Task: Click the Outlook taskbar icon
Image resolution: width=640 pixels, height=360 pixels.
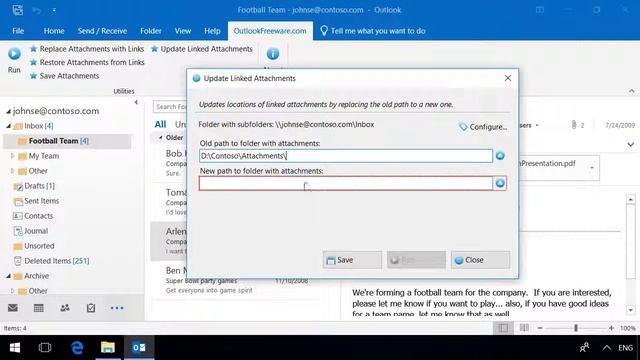Action: pyautogui.click(x=139, y=348)
